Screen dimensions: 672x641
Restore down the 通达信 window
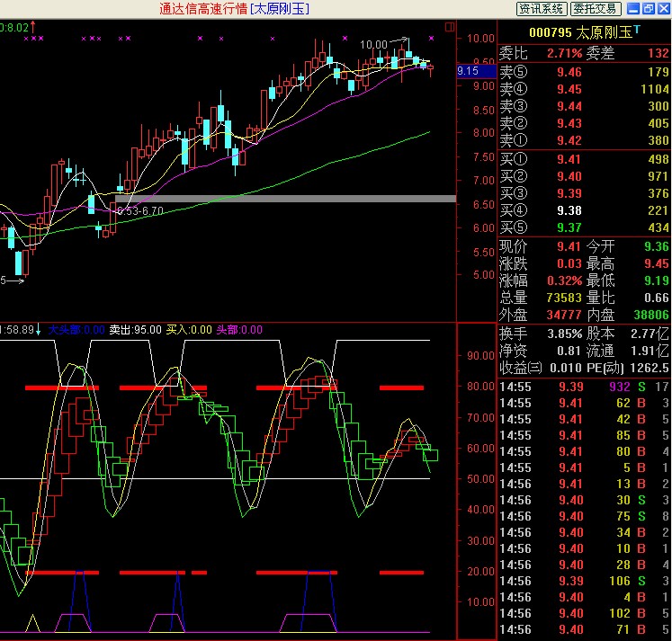coord(649,9)
